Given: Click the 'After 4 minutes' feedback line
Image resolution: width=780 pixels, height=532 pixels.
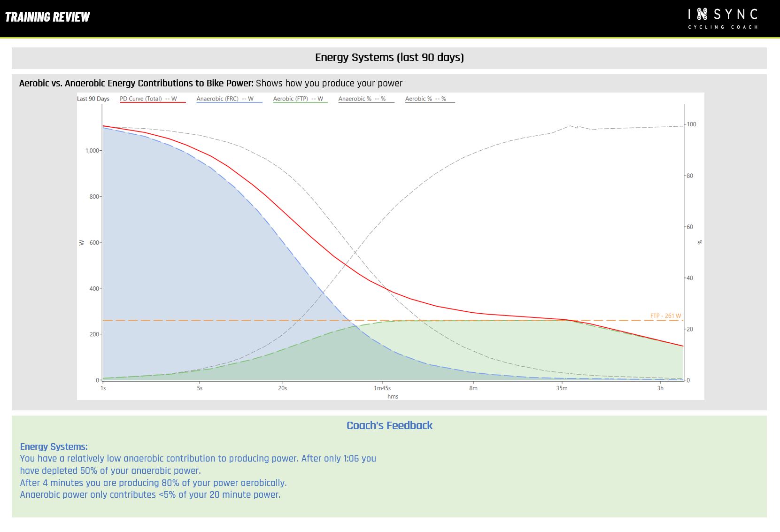Looking at the screenshot, I should [x=153, y=483].
